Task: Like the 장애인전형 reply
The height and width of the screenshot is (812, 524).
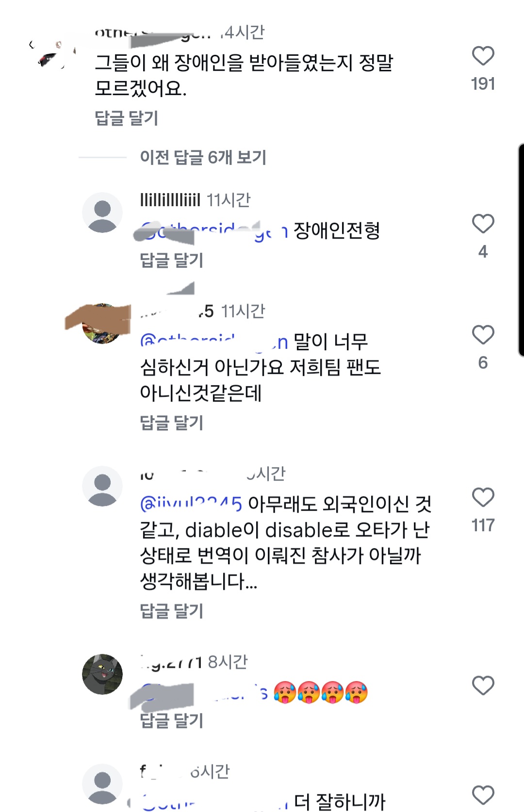Action: [x=483, y=224]
